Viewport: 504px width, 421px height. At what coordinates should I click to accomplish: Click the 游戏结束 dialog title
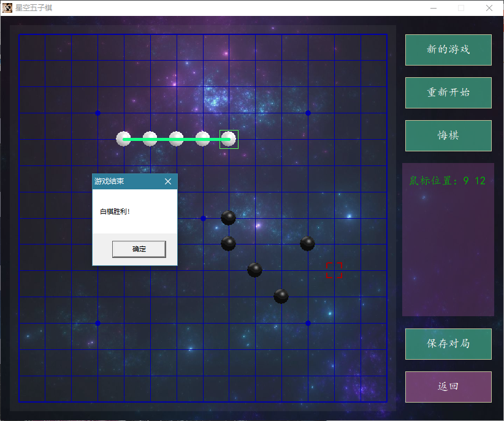click(109, 181)
